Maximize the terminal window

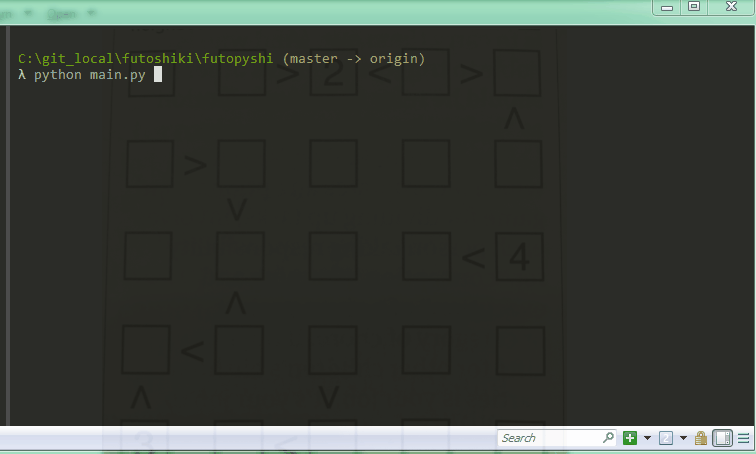click(694, 7)
